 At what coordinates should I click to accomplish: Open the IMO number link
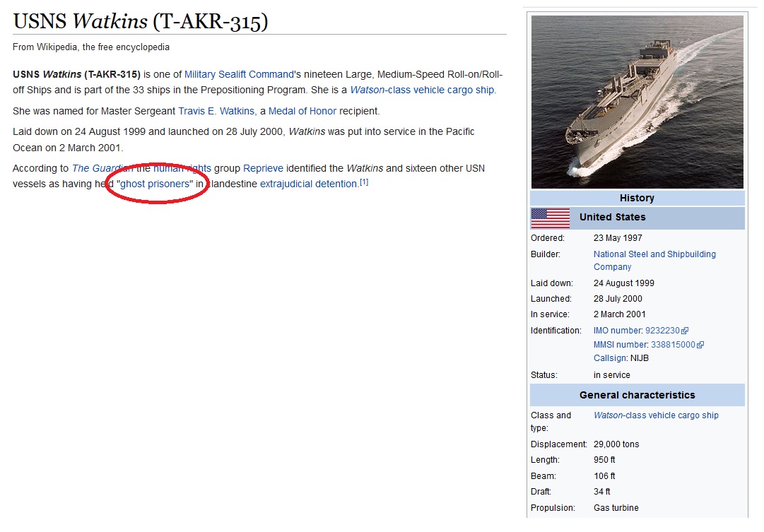(x=617, y=331)
